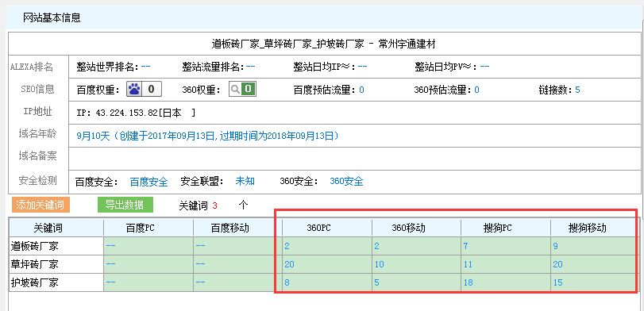The image size is (644, 311).
Task: Click 360移动 rank 5 for 护坡砖厂家
Action: click(376, 282)
